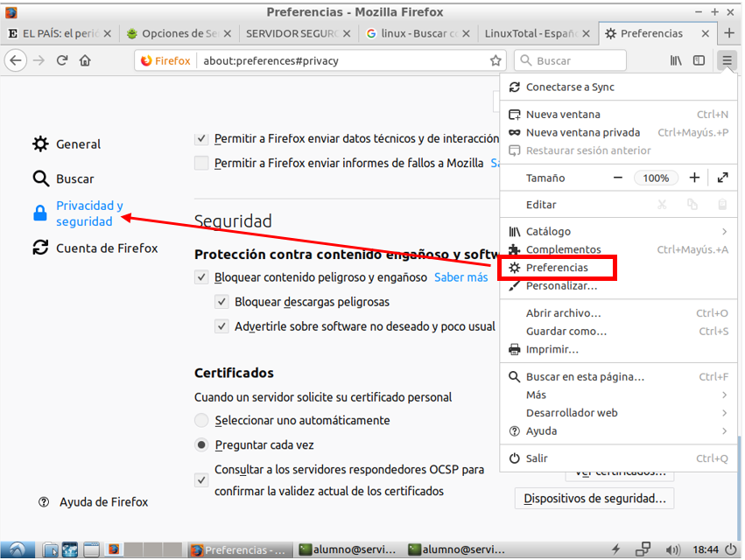Open the General preferences category

click(67, 143)
